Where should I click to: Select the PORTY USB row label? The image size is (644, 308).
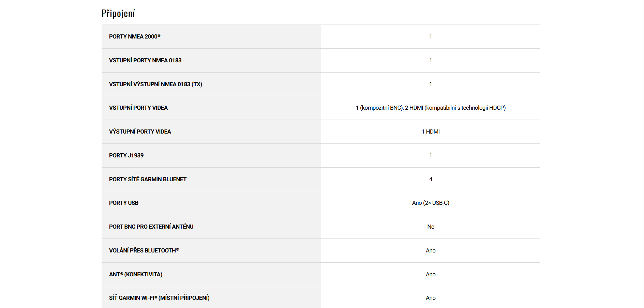tap(124, 203)
